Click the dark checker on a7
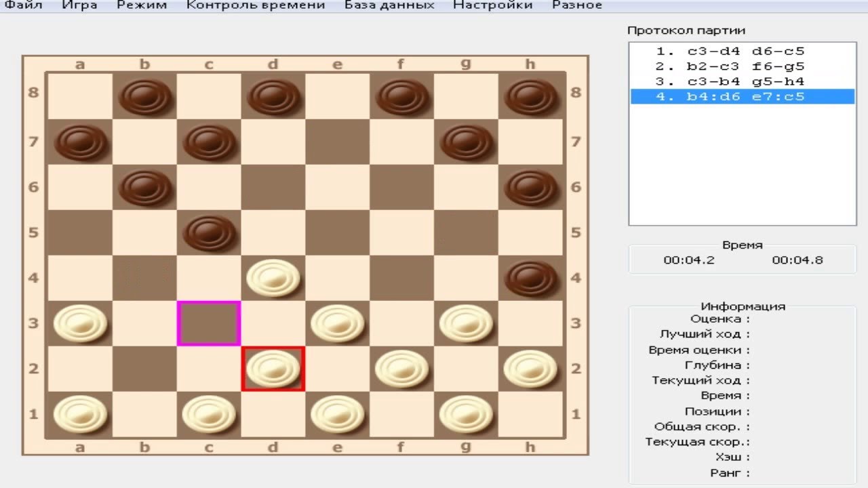Image resolution: width=868 pixels, height=488 pixels. (80, 142)
